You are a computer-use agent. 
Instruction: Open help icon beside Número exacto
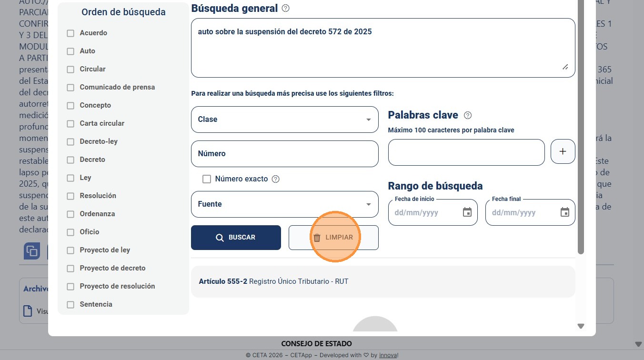coord(275,180)
